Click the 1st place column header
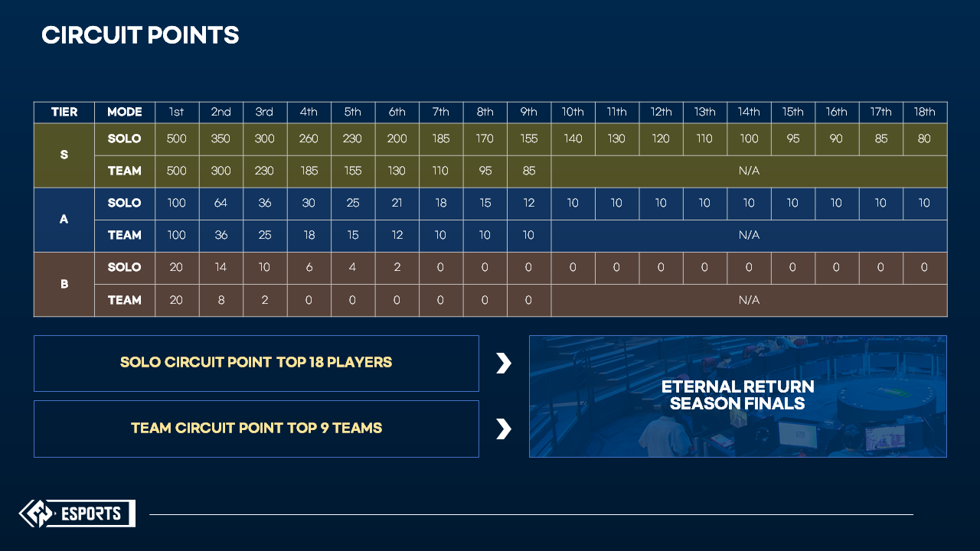The image size is (980, 551). [x=177, y=112]
